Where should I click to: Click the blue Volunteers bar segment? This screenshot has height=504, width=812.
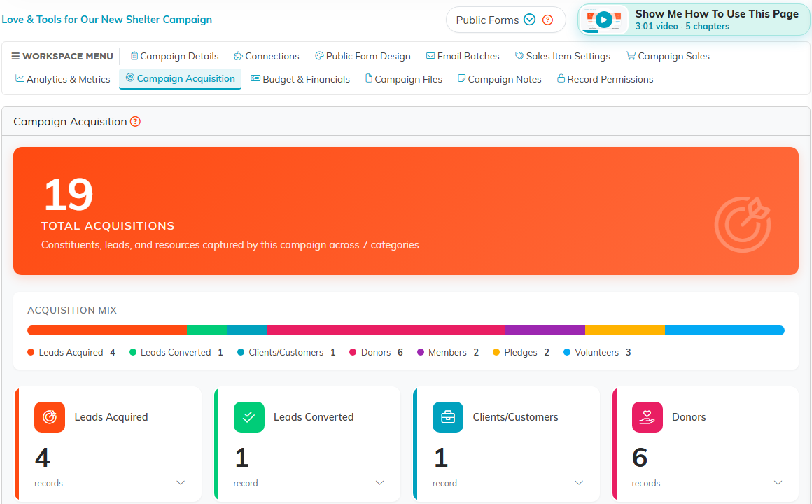[724, 330]
